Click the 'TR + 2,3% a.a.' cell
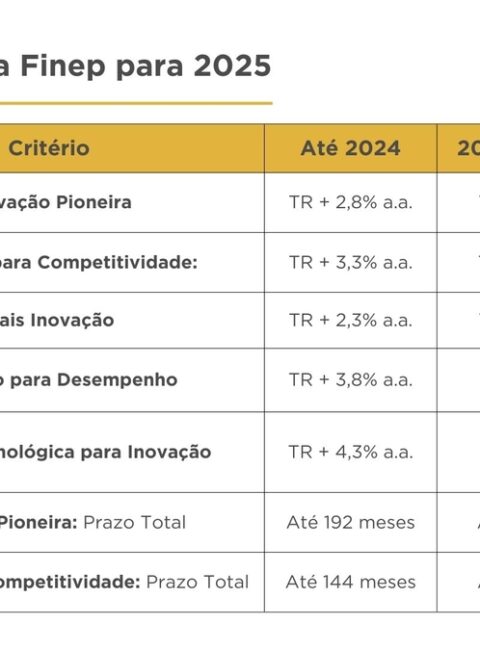 pos(351,320)
